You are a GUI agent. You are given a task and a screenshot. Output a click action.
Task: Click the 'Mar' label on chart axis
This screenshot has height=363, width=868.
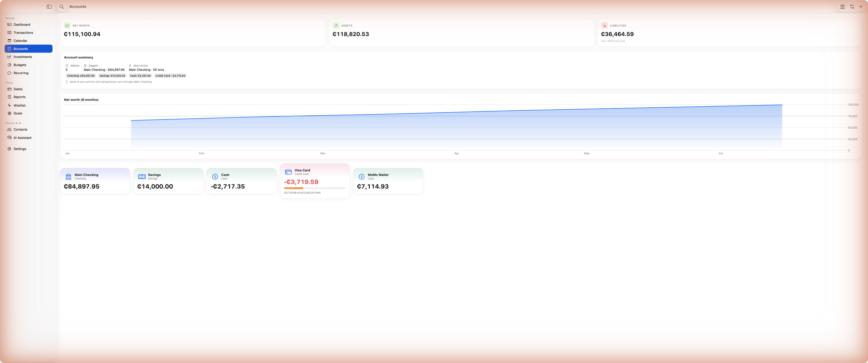(x=322, y=154)
